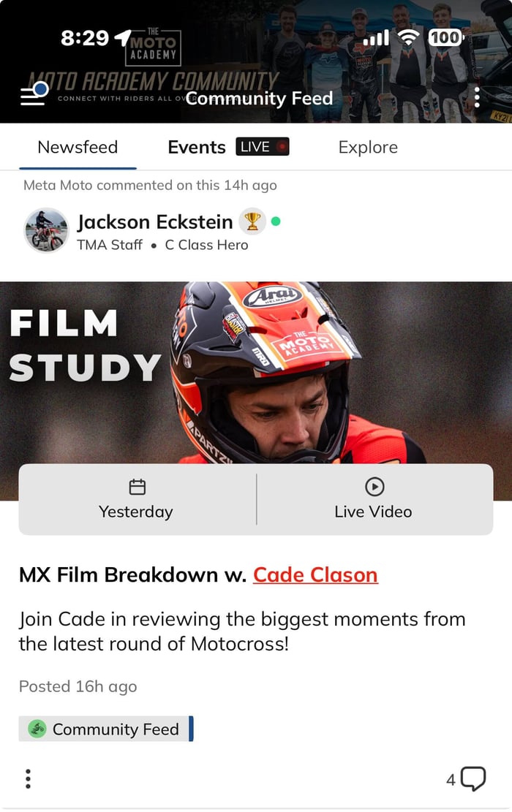Open the Cade Clason link
The height and width of the screenshot is (812, 512).
[x=315, y=574]
